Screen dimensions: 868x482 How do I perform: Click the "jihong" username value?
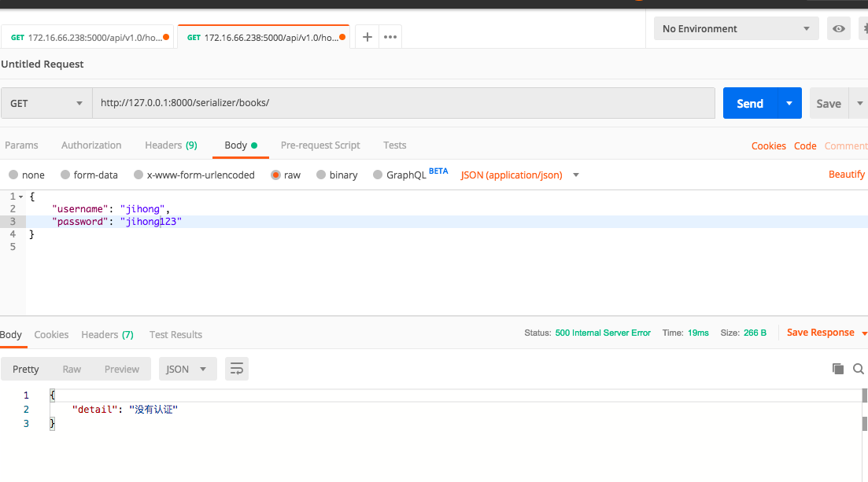point(142,209)
